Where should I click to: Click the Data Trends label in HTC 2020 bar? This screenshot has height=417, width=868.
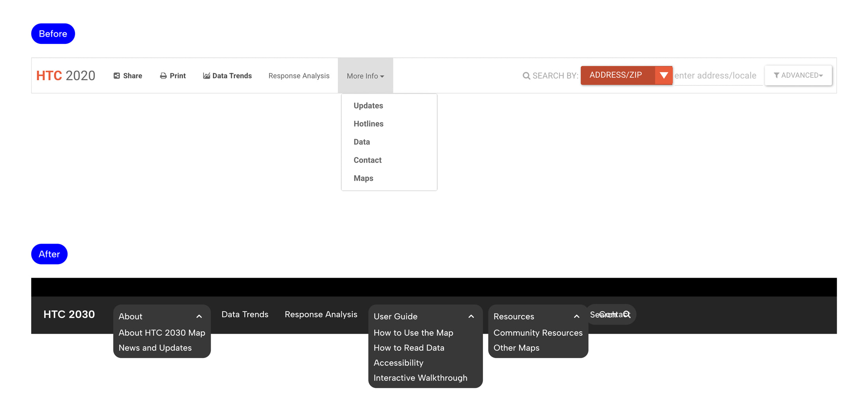coord(232,76)
